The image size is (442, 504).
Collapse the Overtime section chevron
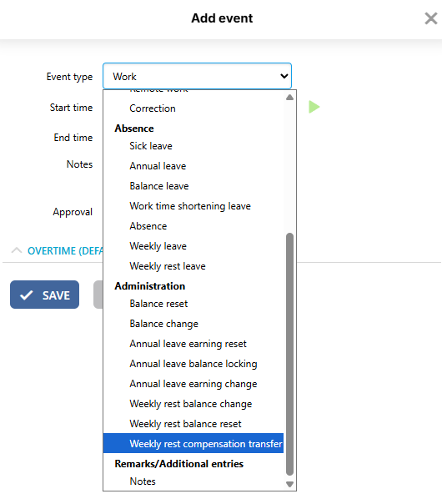point(17,250)
